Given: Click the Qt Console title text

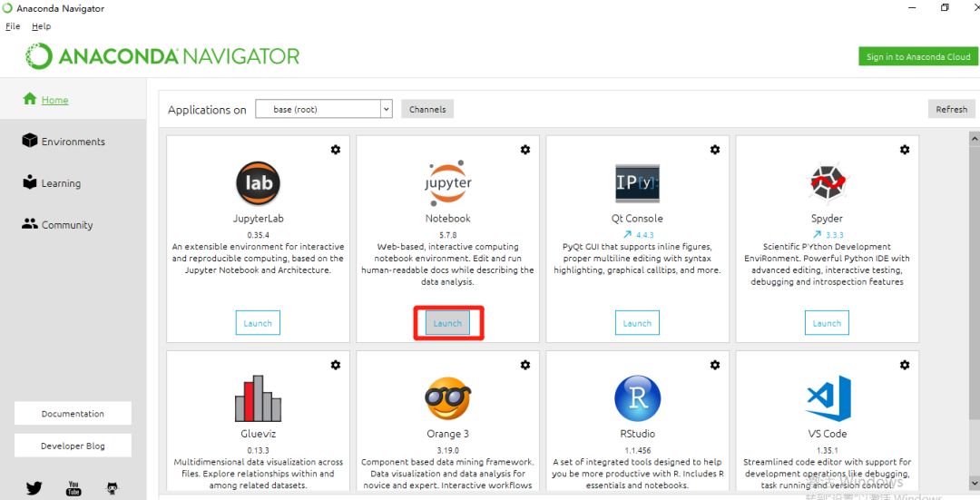Looking at the screenshot, I should coord(638,218).
